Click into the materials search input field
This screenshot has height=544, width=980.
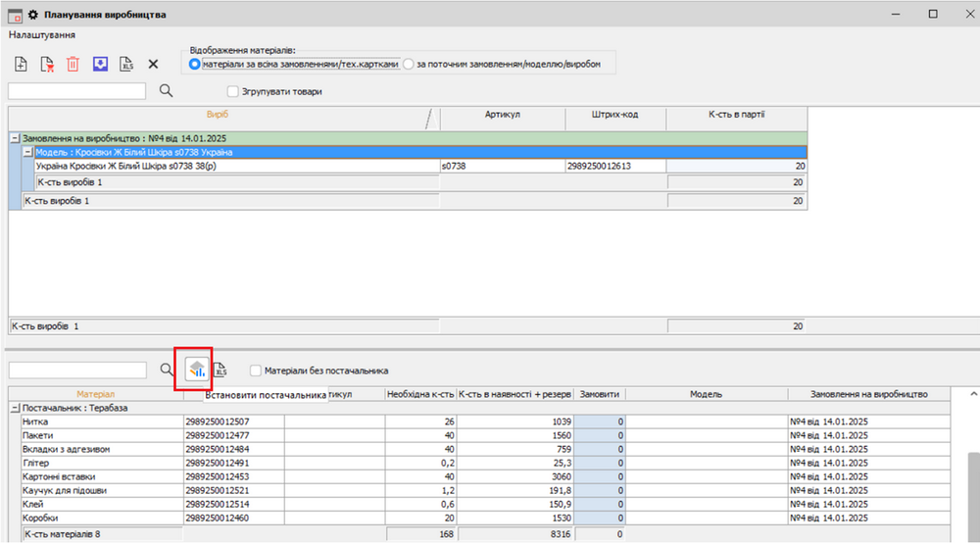77,370
